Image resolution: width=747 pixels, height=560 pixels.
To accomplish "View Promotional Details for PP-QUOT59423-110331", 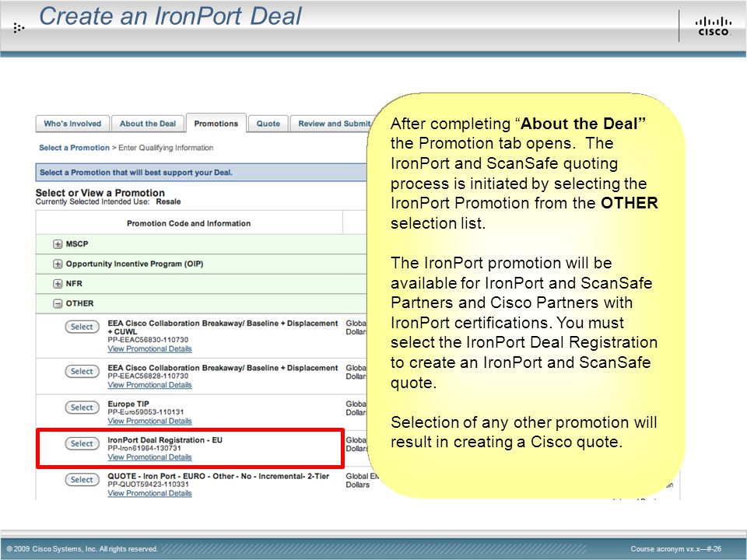I will (x=149, y=493).
